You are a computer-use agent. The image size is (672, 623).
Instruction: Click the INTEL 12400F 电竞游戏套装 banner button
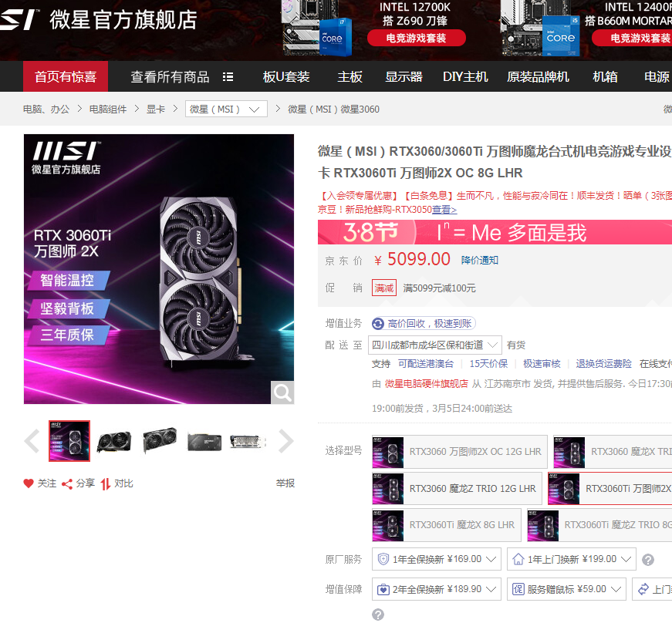[x=633, y=38]
